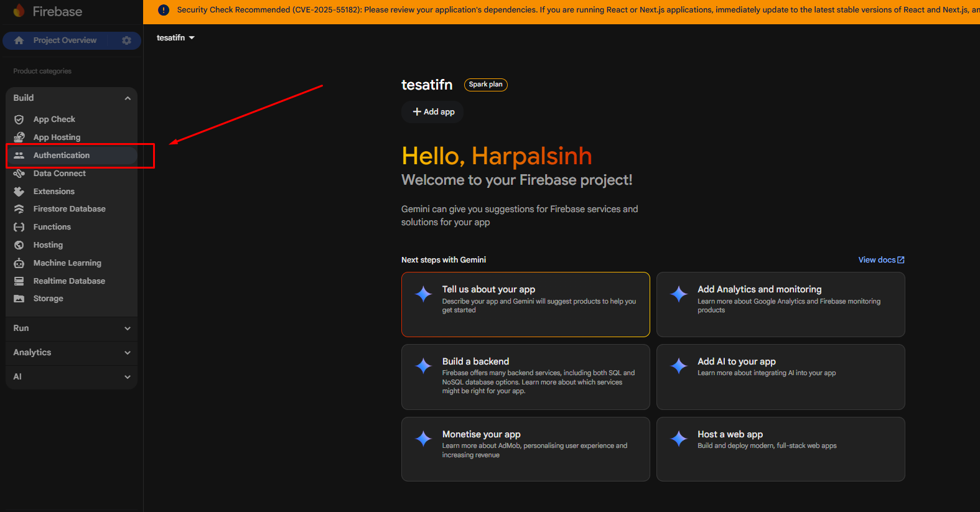Expand the AI section

[72, 377]
